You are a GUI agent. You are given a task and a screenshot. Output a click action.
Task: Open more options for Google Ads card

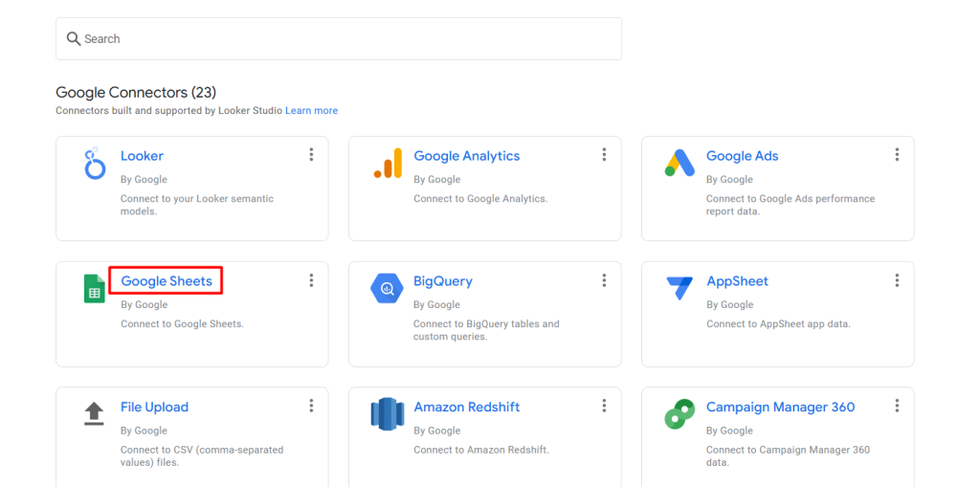[x=897, y=155]
